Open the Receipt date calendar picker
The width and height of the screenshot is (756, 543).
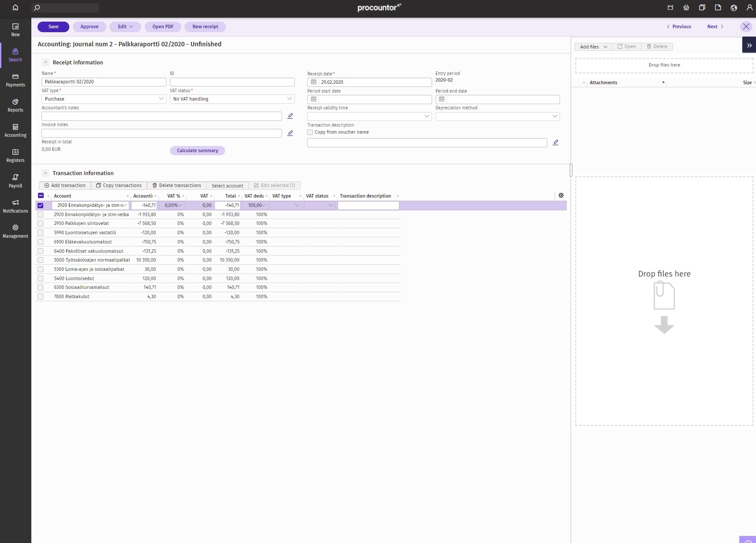point(313,82)
